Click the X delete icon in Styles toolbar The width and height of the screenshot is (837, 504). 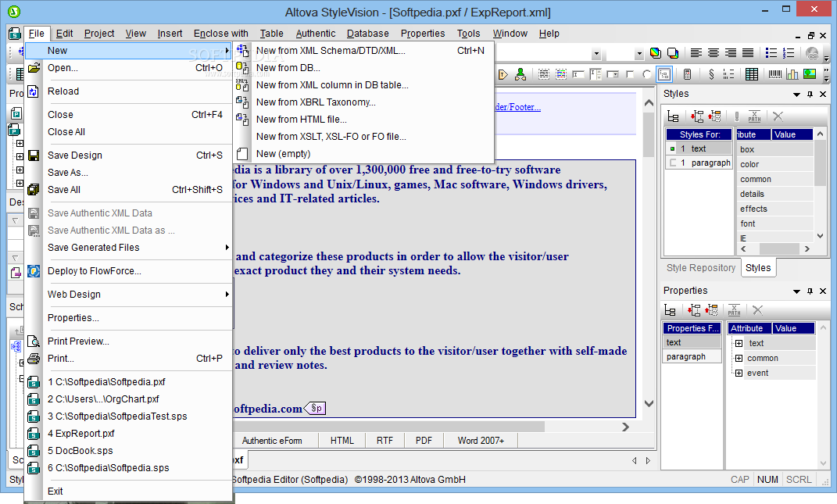point(778,116)
